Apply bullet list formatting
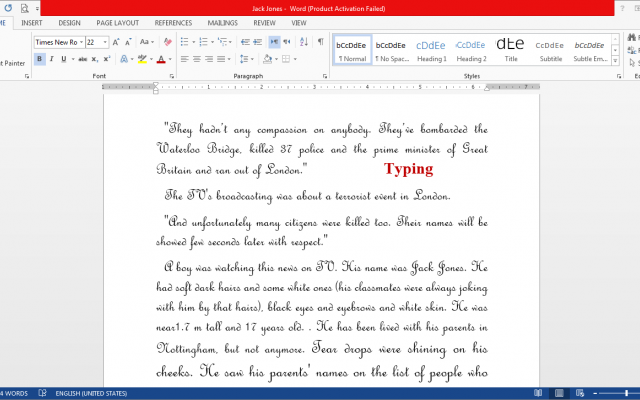640x400 pixels. click(x=184, y=42)
